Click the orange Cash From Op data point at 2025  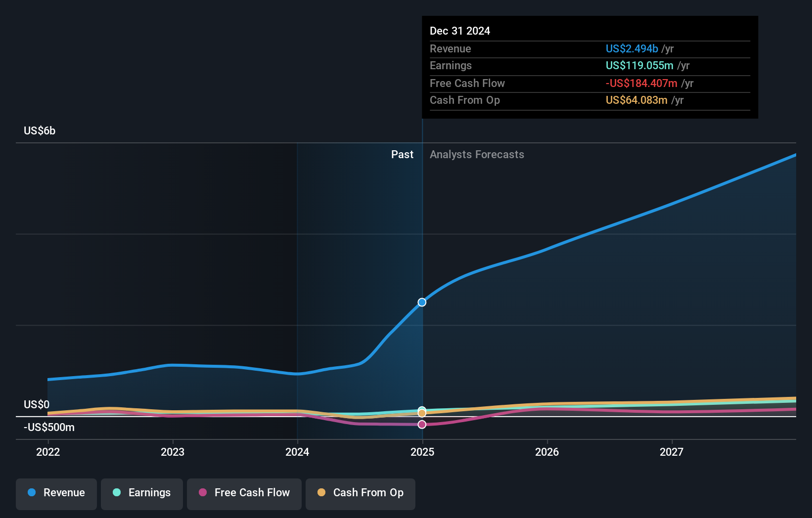[x=422, y=413]
